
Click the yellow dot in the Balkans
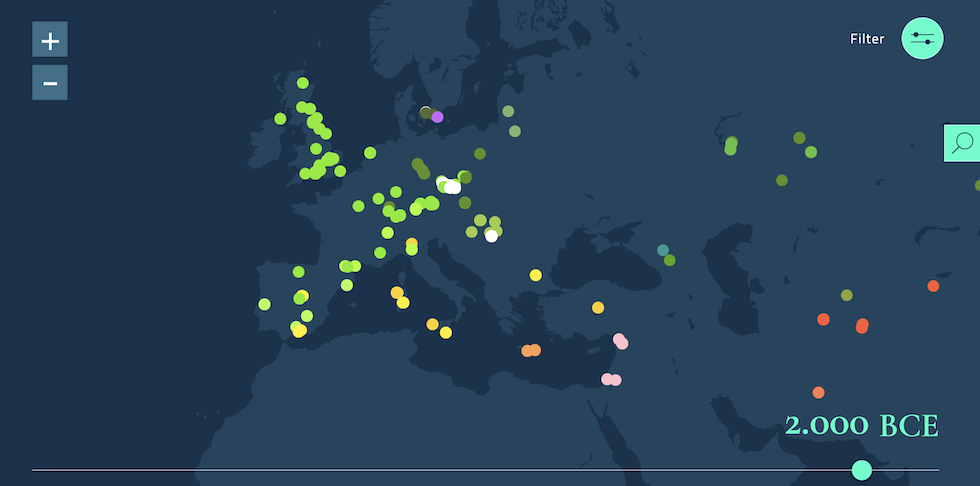[536, 275]
